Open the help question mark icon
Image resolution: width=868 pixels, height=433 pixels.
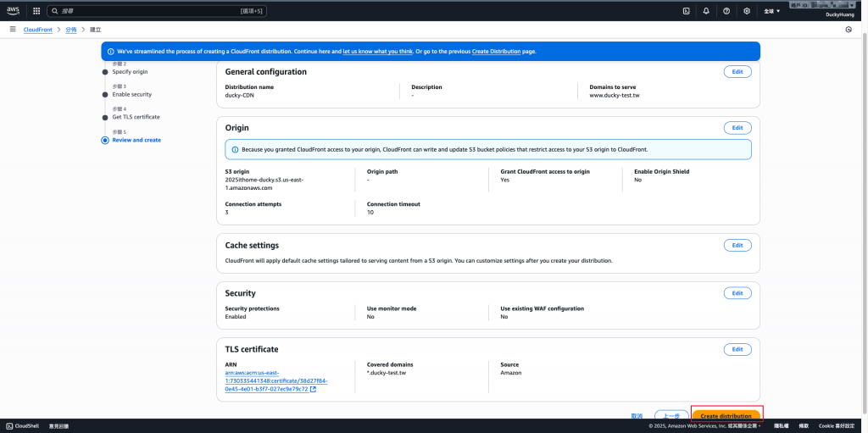(726, 10)
